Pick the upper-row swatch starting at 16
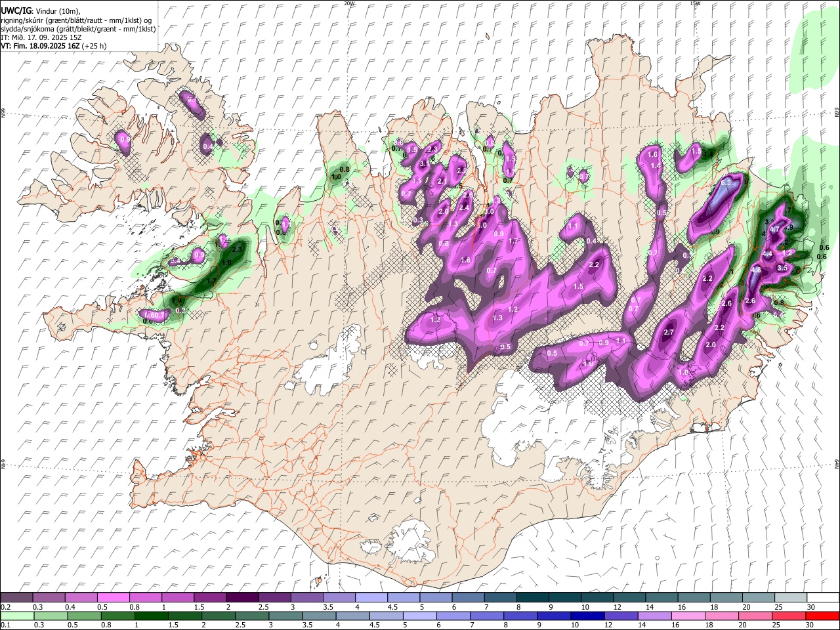The image size is (840, 630). 694,597
